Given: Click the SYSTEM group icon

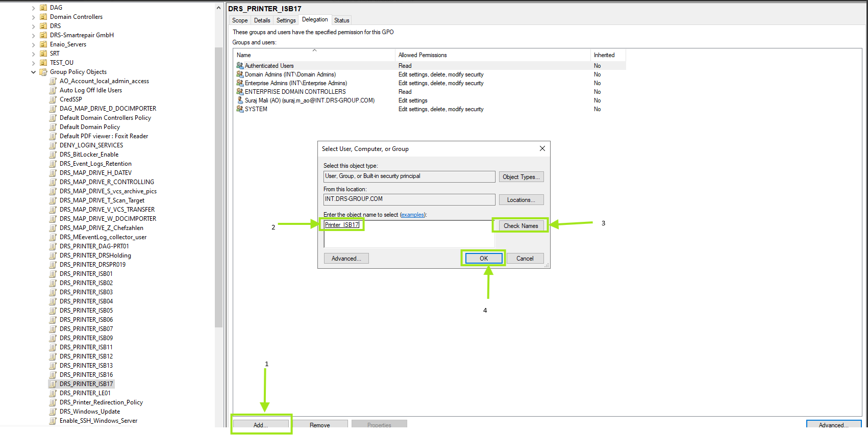Looking at the screenshot, I should [x=239, y=109].
